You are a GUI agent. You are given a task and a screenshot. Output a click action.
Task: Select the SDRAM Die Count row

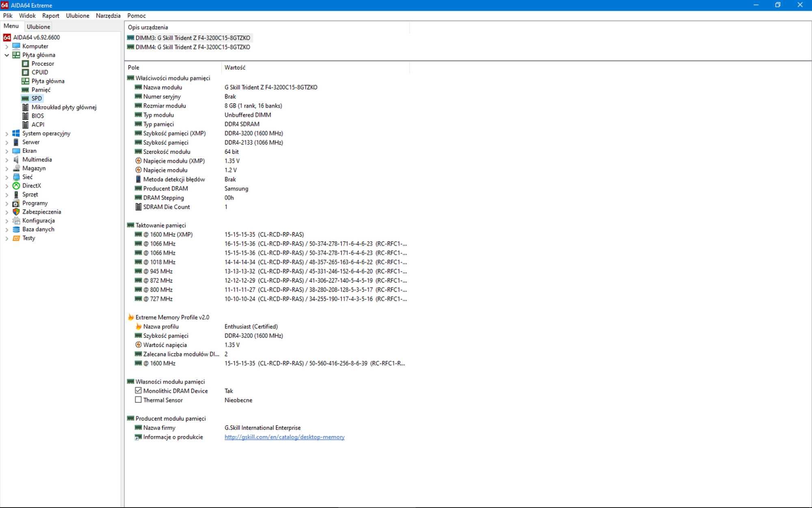coord(268,207)
